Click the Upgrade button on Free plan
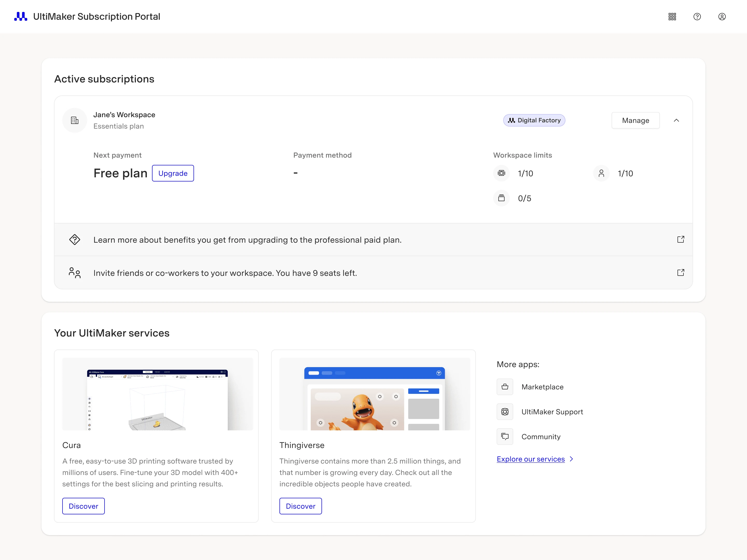The image size is (747, 560). click(172, 173)
